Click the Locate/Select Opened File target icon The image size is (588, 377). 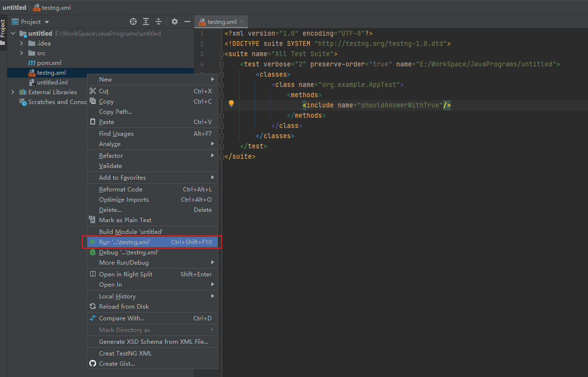pos(133,21)
